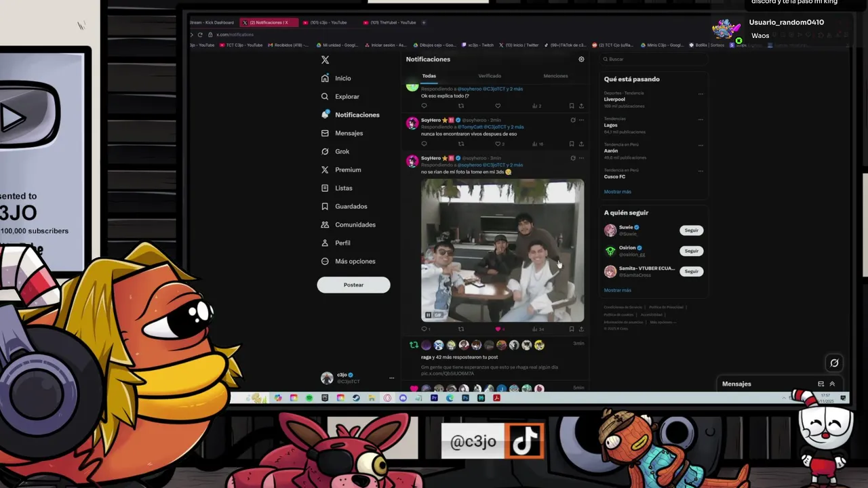Image resolution: width=868 pixels, height=488 pixels.
Task: Switch to the c3jo YouTube browser tab
Action: (328, 22)
